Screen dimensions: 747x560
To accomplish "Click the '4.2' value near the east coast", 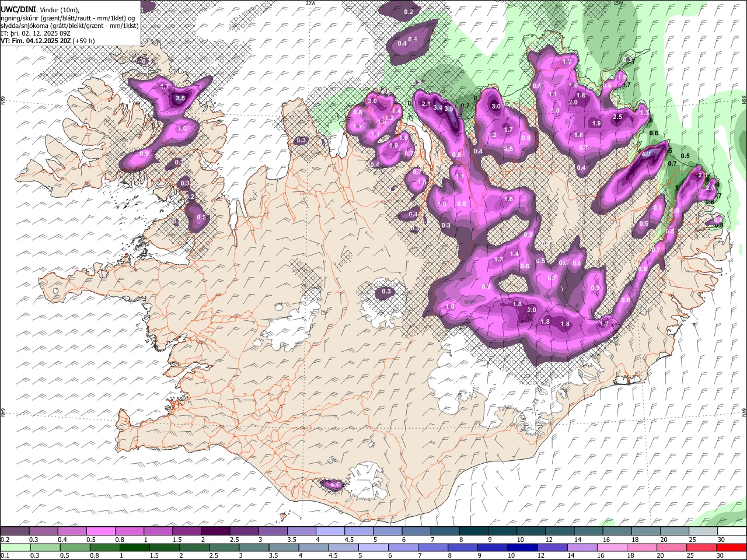I will pyautogui.click(x=647, y=154).
